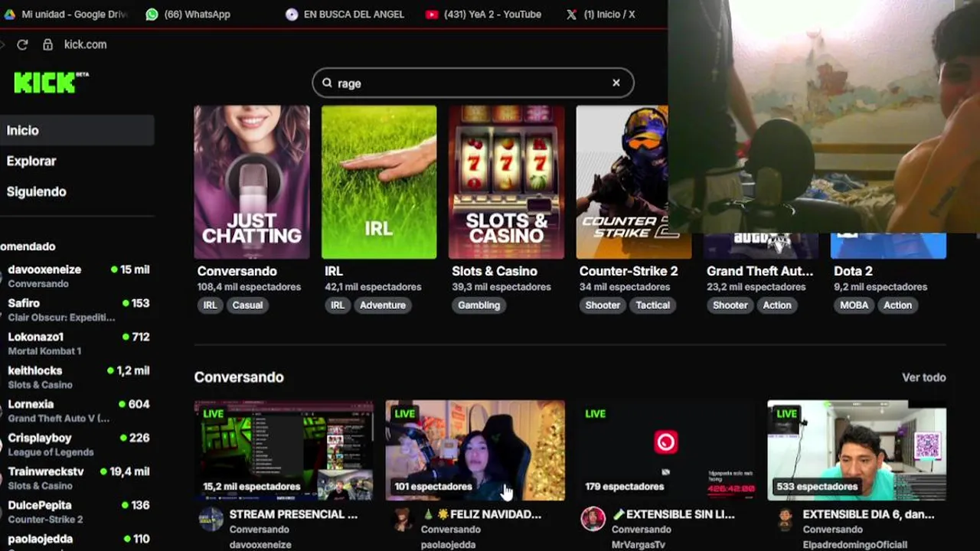Switch to the WhatsApp browser tab
Image resolution: width=980 pixels, height=551 pixels.
coord(188,14)
